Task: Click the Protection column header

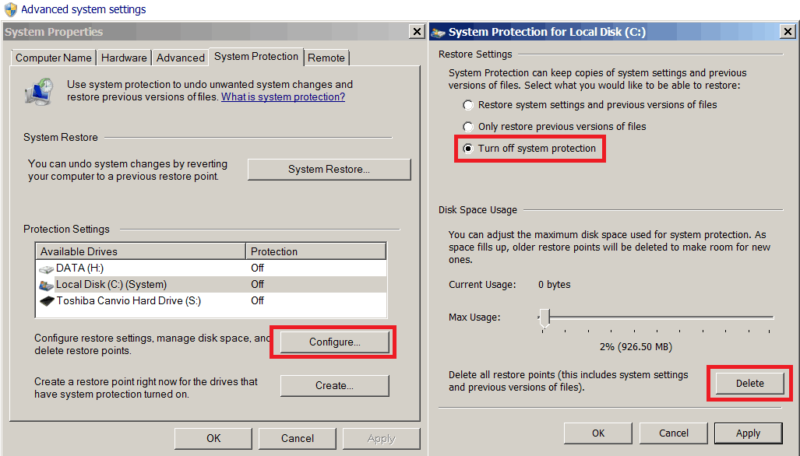Action: pos(316,251)
